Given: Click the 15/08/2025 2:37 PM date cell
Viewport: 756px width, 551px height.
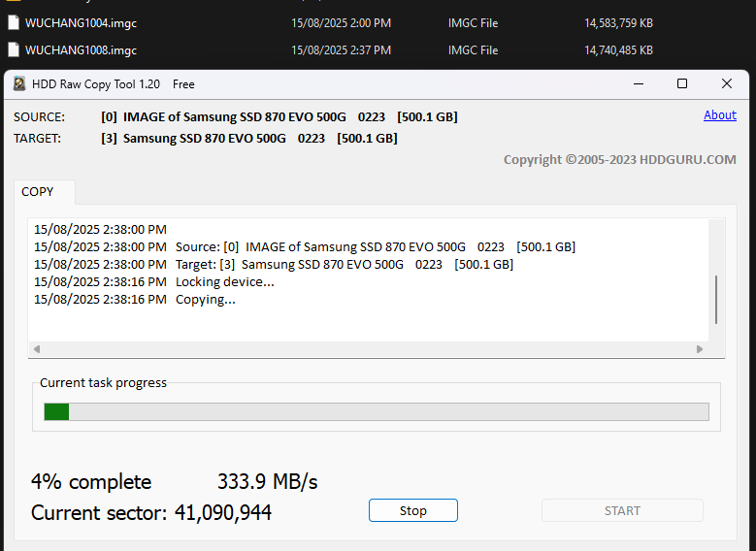Looking at the screenshot, I should coord(341,50).
